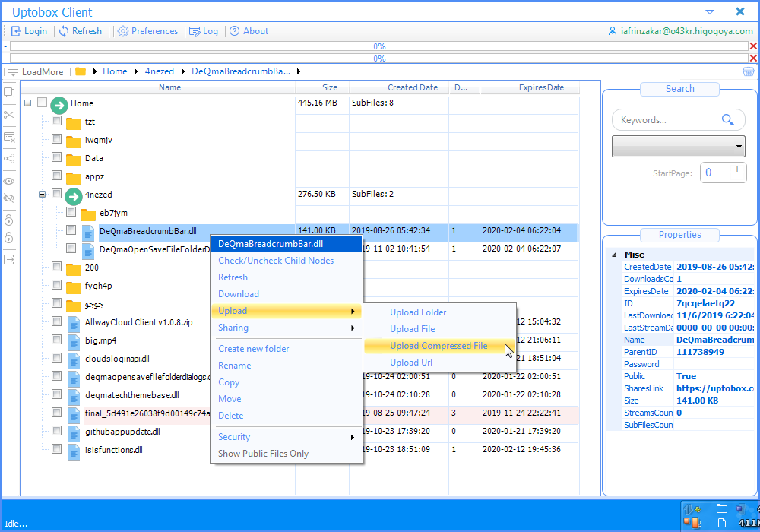Collapse the 4nezed tree node
This screenshot has width=760, height=532.
coord(42,195)
